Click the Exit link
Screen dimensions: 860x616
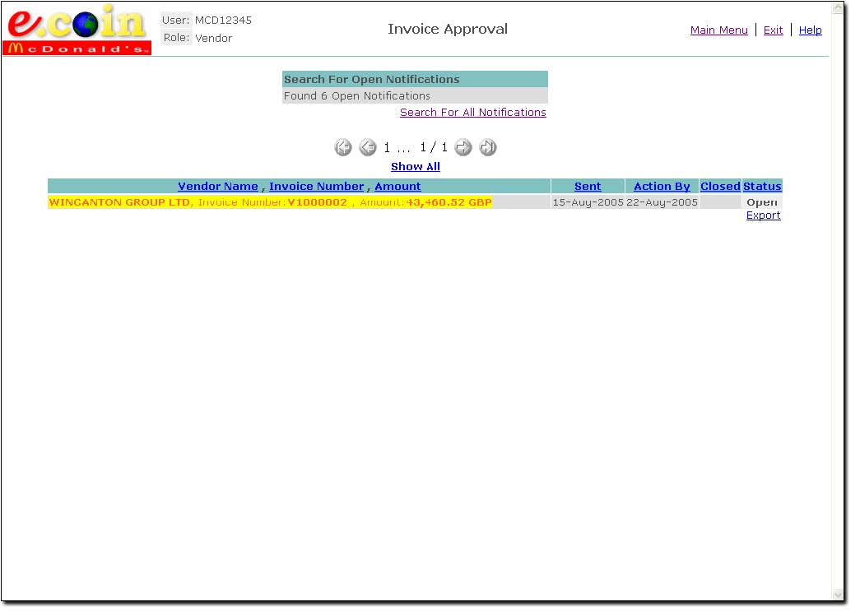pos(773,30)
